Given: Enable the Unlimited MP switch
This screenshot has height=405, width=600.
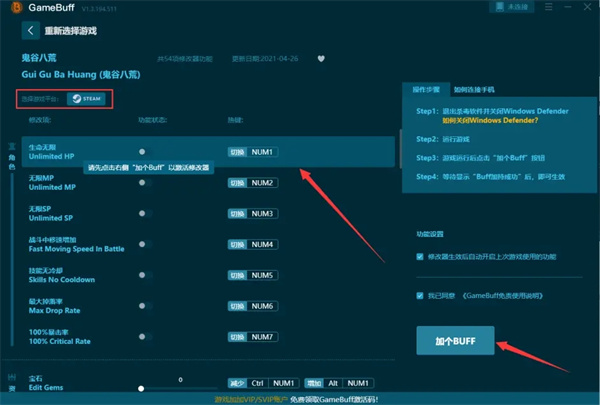Looking at the screenshot, I should pos(142,183).
